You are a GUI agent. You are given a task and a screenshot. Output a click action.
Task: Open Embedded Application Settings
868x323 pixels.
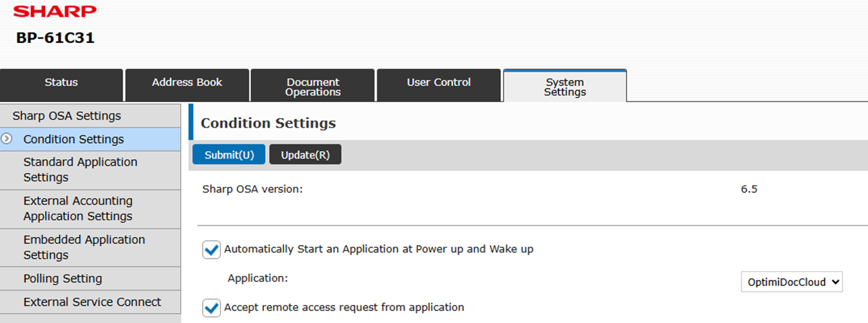pyautogui.click(x=84, y=247)
